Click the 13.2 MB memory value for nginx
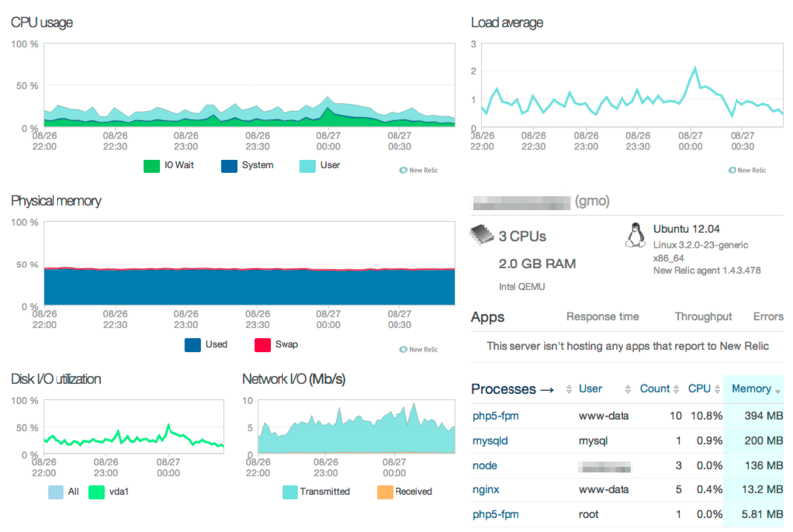Screen dimensions: 793x532 762,490
